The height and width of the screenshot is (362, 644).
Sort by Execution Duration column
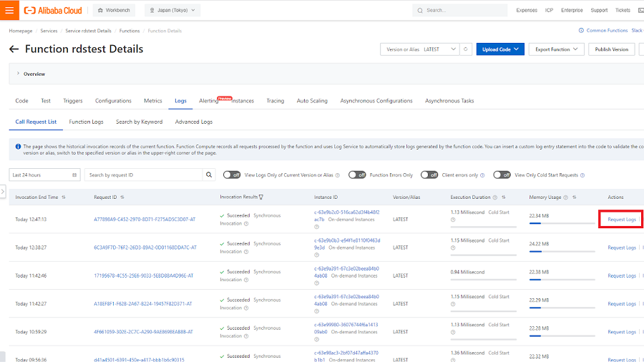(x=504, y=197)
